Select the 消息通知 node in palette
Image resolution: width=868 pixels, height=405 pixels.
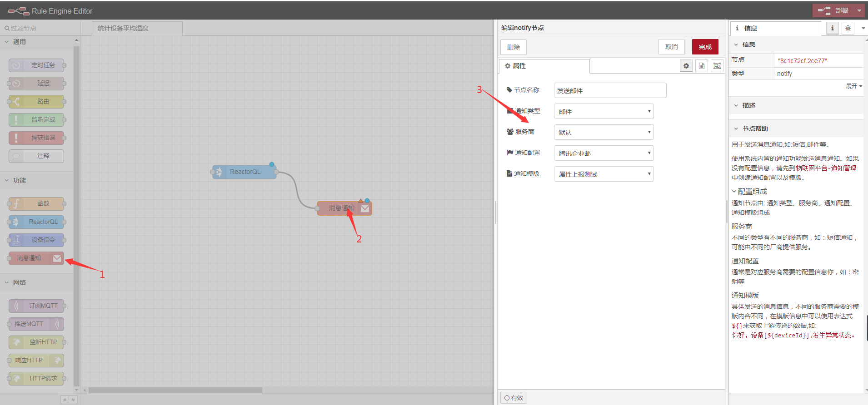coord(36,258)
